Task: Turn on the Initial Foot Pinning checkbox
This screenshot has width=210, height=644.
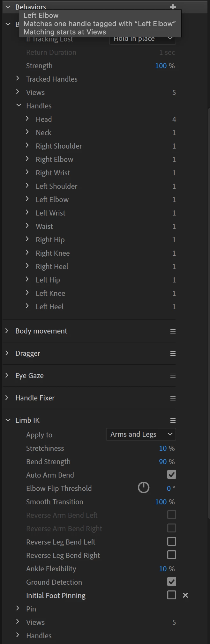Action: pyautogui.click(x=172, y=595)
